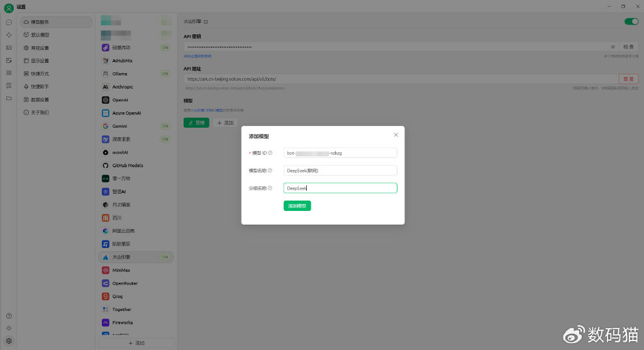Open the image/paintings icon in left sidebar
Viewport: 644px width, 350px height.
pos(9,47)
